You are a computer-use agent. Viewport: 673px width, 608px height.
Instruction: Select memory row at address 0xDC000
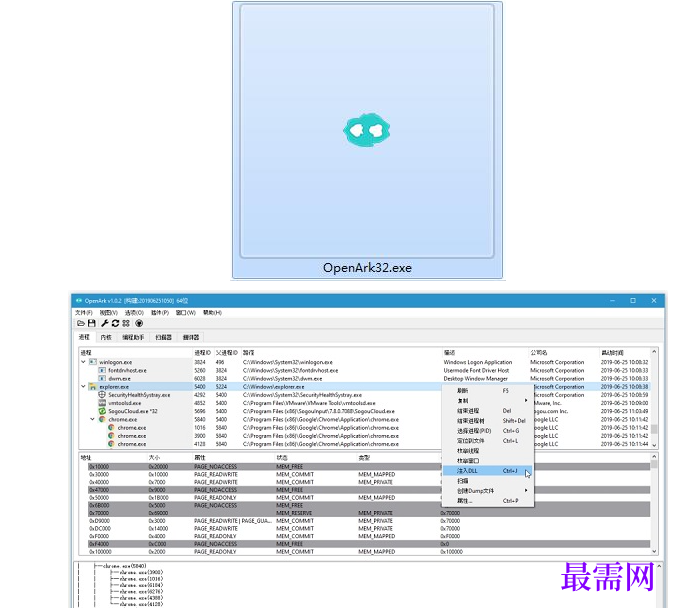click(369, 528)
